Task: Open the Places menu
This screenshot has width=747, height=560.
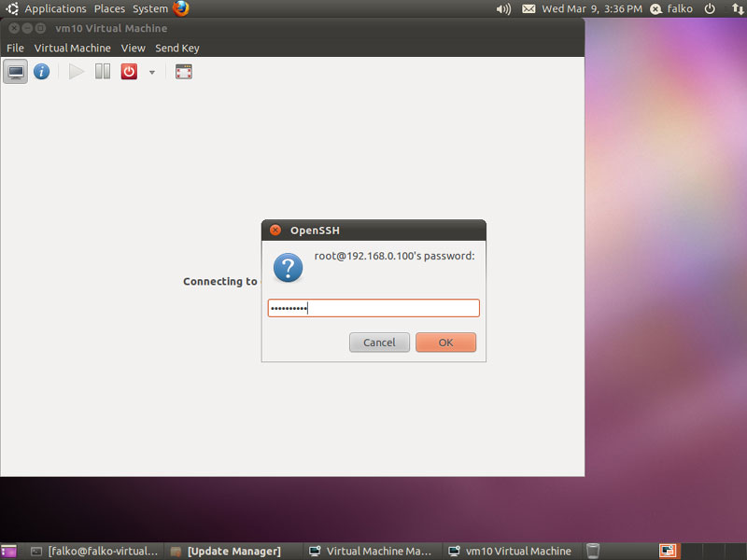Action: click(x=109, y=8)
